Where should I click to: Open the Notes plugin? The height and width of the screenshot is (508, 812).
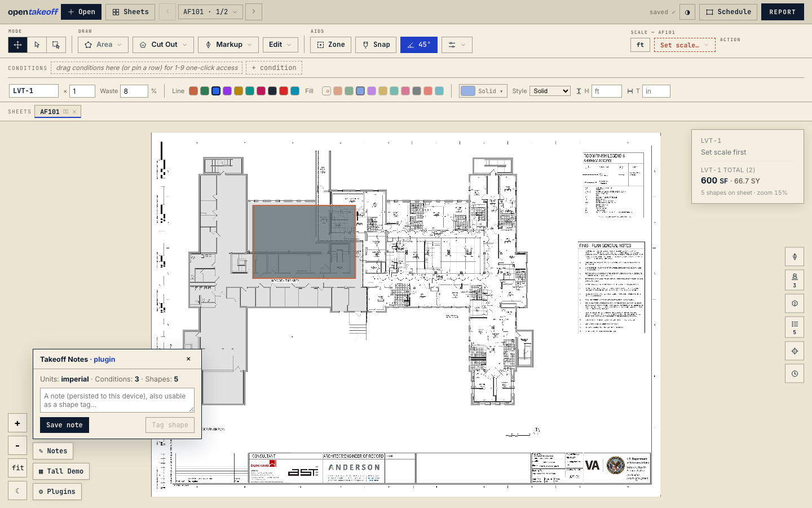pyautogui.click(x=53, y=451)
